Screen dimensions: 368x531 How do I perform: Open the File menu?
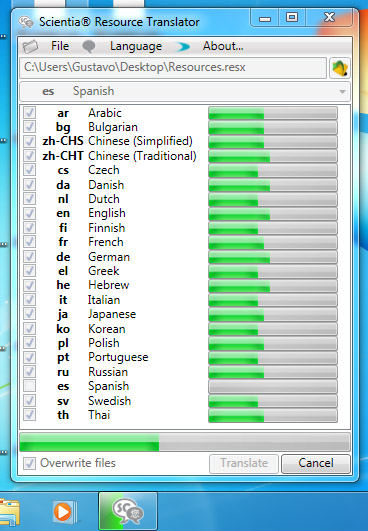pyautogui.click(x=60, y=46)
